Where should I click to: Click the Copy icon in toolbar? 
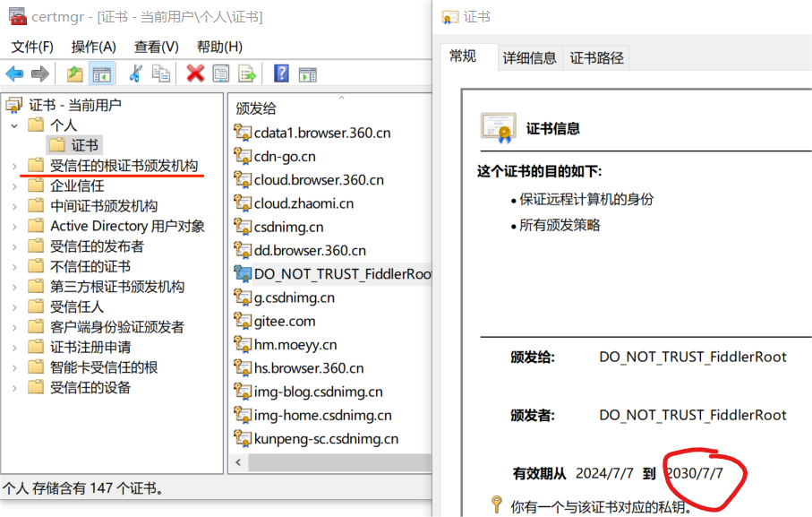point(161,73)
